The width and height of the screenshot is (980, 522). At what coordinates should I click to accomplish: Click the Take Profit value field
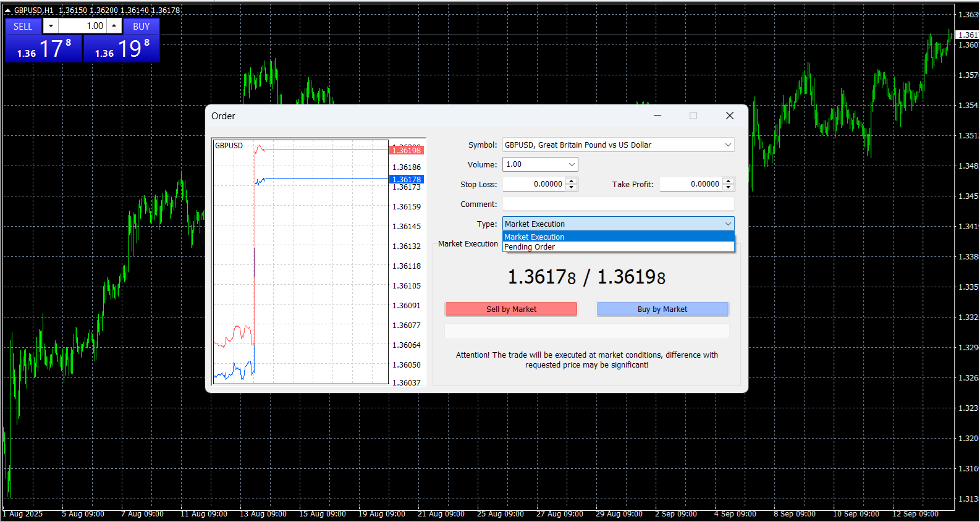(x=691, y=184)
